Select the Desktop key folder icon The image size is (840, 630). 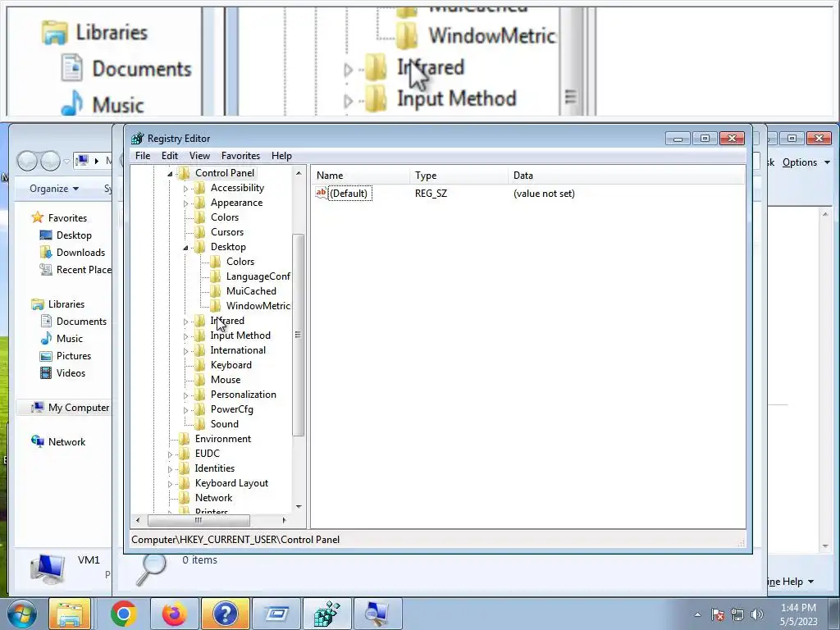pos(199,246)
